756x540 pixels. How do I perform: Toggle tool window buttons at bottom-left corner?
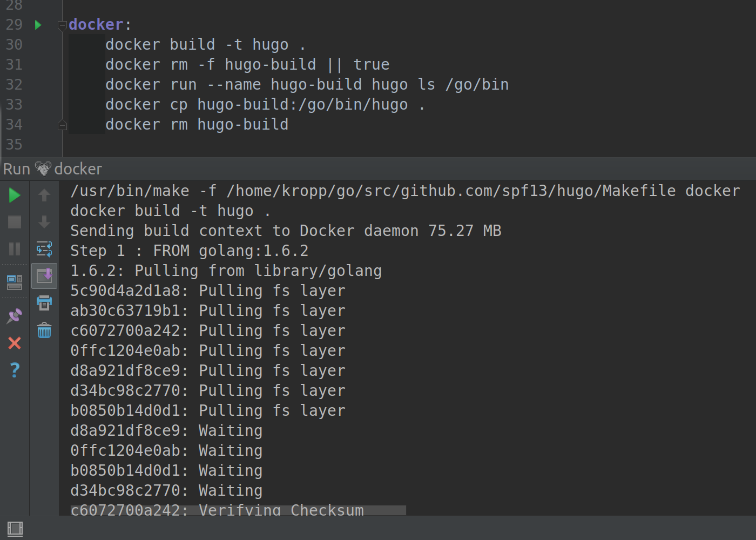[x=15, y=529]
